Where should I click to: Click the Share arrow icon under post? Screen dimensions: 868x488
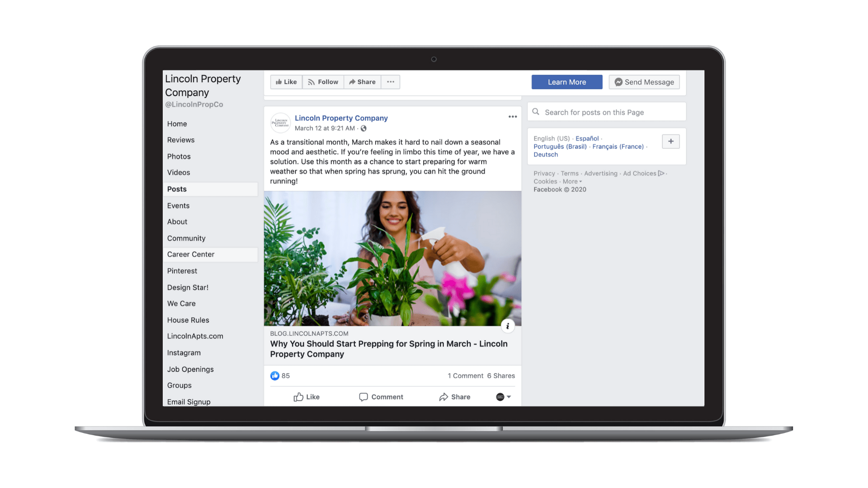pos(443,397)
